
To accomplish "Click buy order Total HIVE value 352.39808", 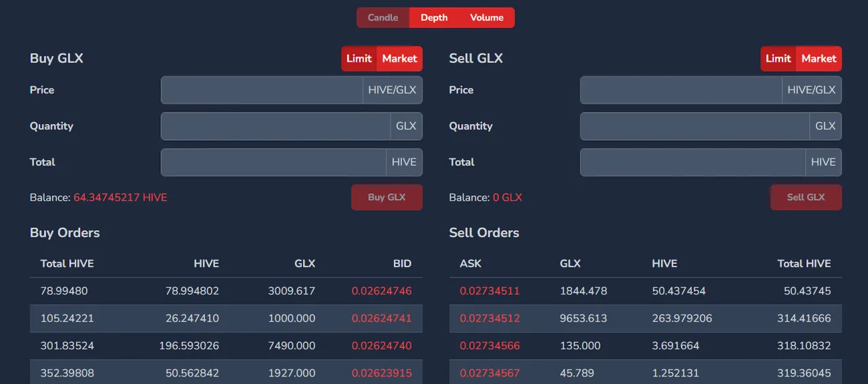I will 67,373.
